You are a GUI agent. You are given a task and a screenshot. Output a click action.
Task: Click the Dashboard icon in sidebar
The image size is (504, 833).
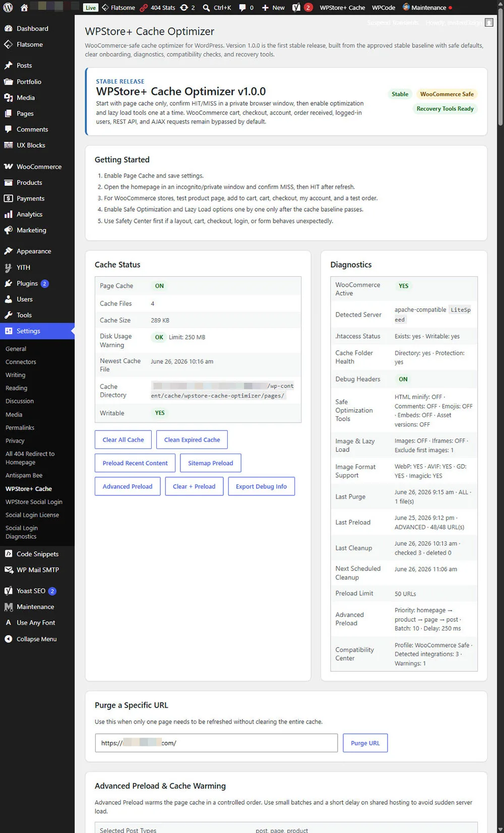coord(8,29)
